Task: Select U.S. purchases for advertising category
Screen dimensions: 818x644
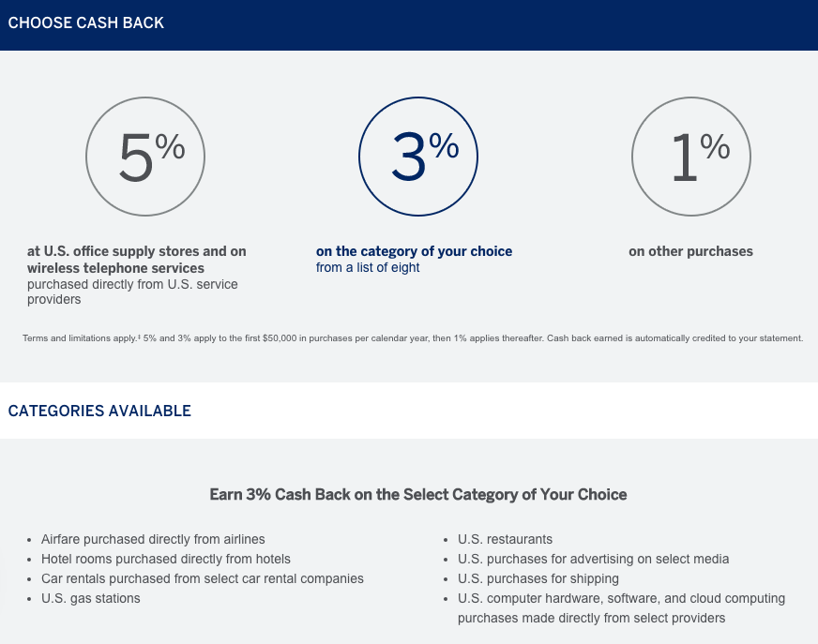Action: (x=593, y=559)
